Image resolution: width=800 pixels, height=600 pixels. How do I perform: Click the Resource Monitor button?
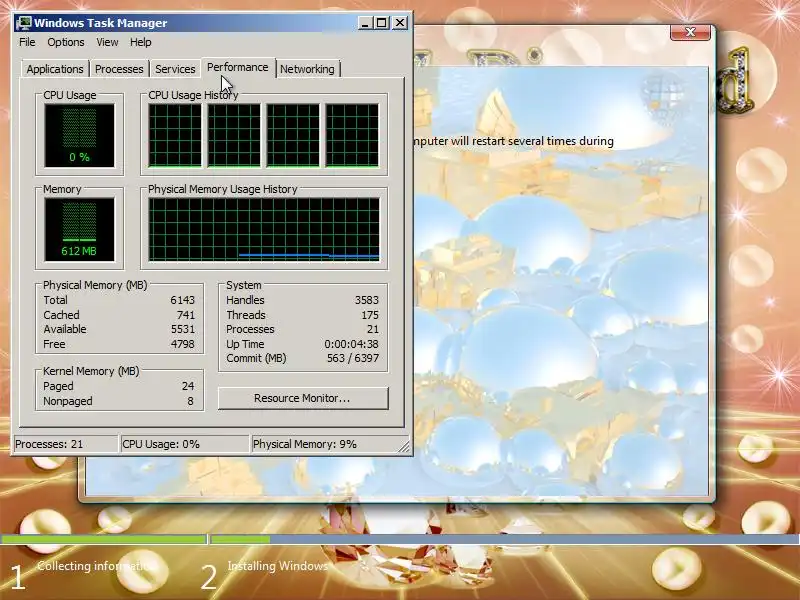(x=303, y=398)
